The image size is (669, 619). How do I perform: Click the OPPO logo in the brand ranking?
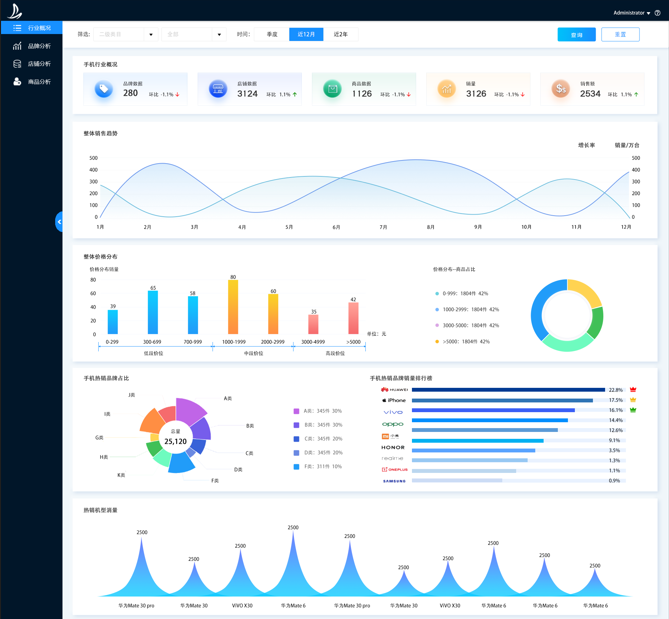pyautogui.click(x=393, y=424)
